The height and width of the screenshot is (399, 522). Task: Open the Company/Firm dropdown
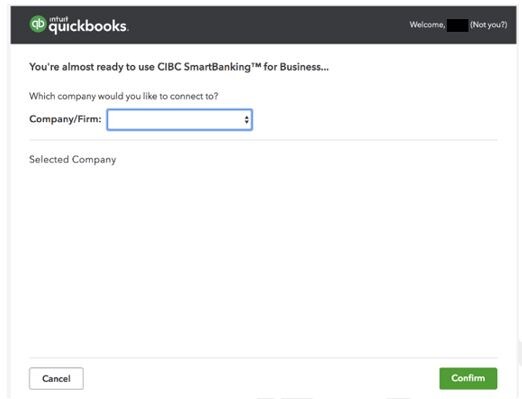179,120
